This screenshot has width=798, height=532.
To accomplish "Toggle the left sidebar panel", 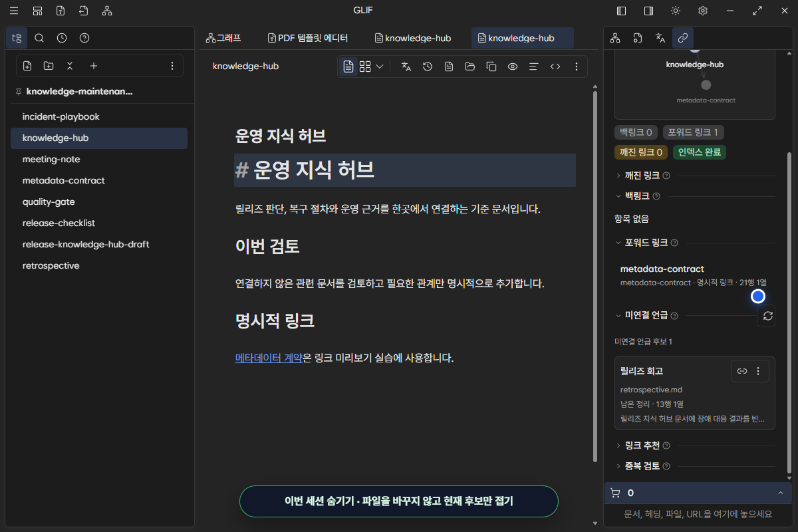I will click(622, 11).
